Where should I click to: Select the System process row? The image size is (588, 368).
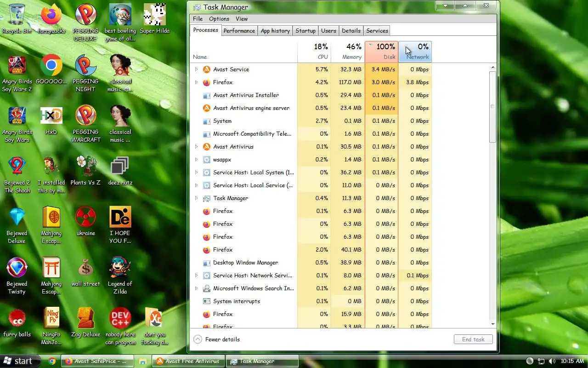(x=311, y=121)
